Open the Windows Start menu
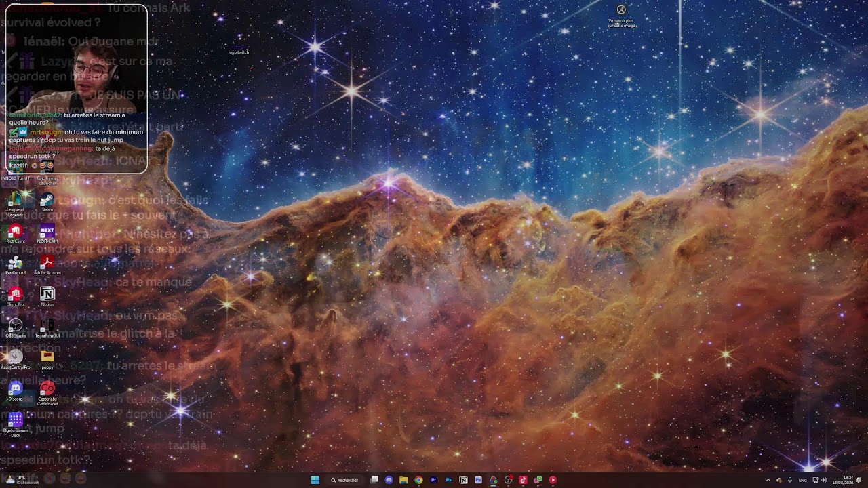The image size is (868, 488). pos(315,480)
